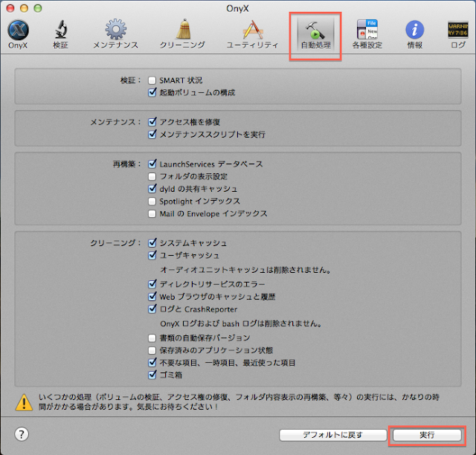Open the 検証 microscope toolbar icon
Viewport: 476px width, 455px height.
[x=60, y=34]
